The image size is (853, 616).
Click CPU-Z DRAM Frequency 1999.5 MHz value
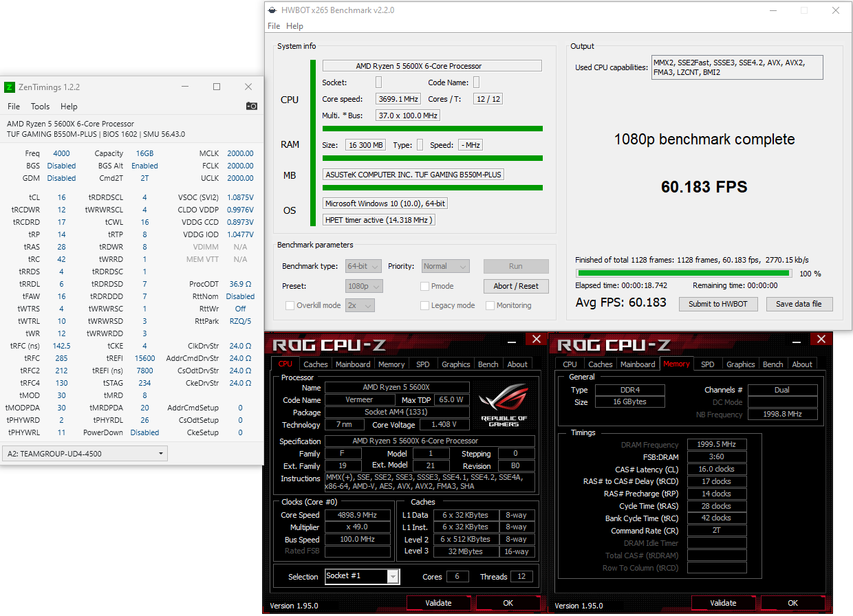[x=717, y=445]
